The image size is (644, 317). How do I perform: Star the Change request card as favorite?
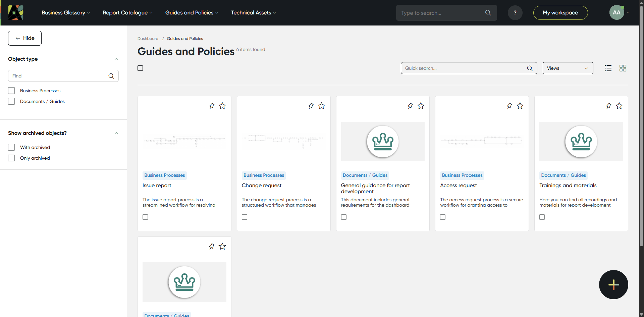pyautogui.click(x=321, y=106)
